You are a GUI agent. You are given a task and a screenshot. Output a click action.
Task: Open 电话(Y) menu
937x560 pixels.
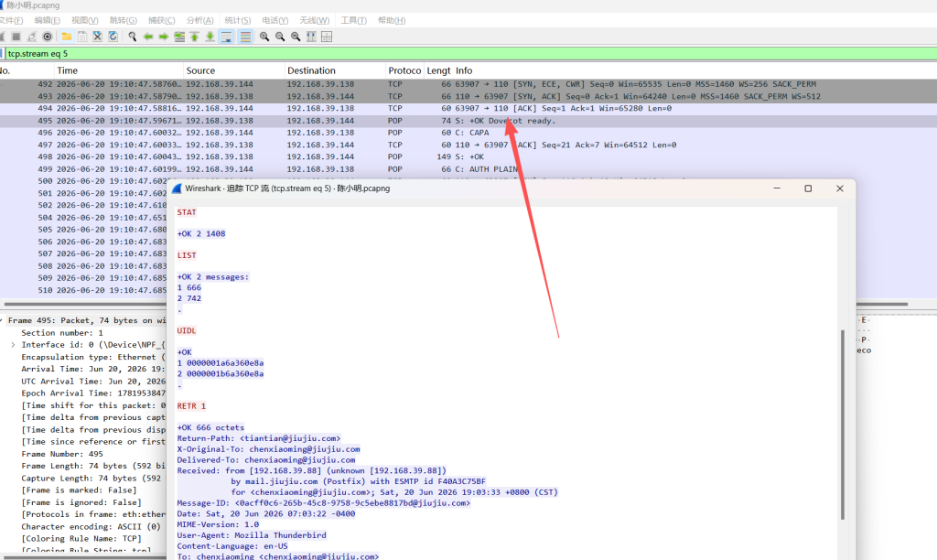point(275,20)
